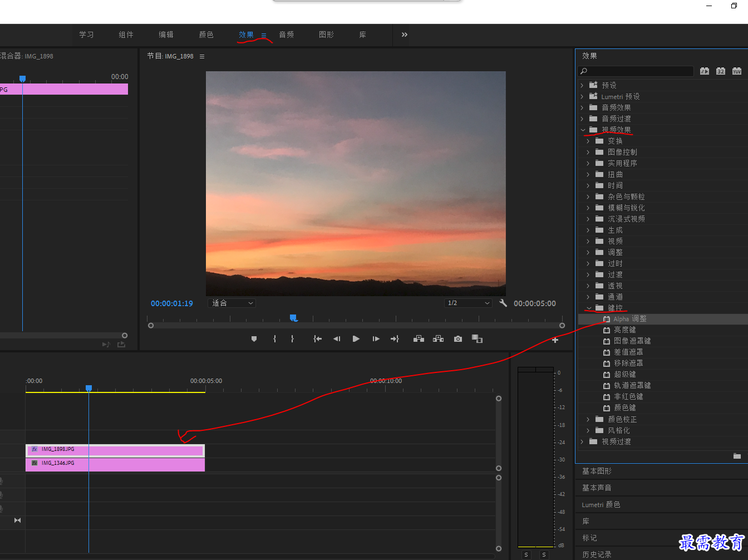
Task: Solo the right audio meter channel
Action: click(544, 555)
